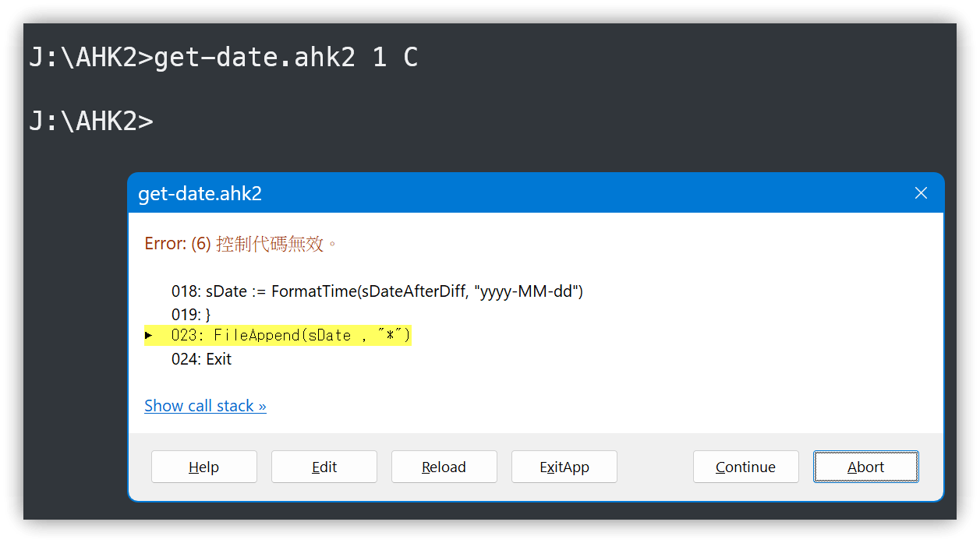
Task: Click the empty J:\AHK2> console prompt
Action: 91,121
